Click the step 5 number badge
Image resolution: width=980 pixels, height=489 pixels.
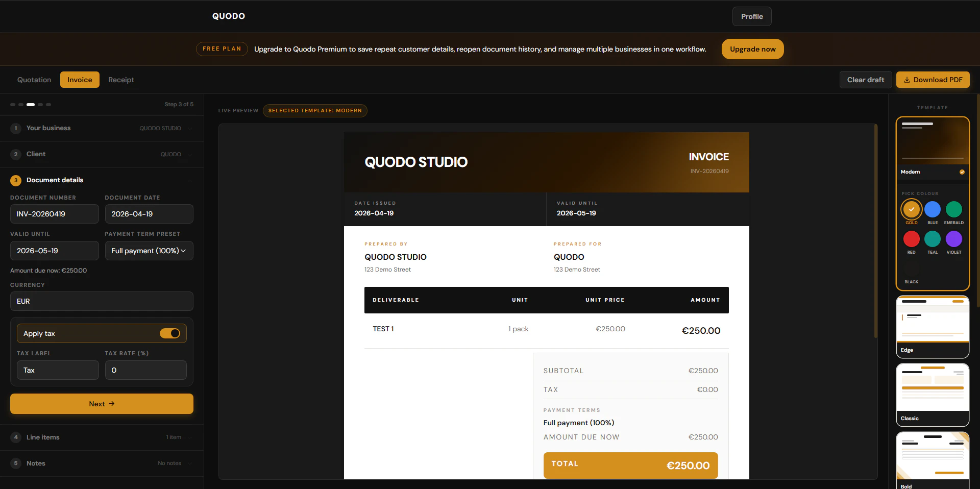16,463
